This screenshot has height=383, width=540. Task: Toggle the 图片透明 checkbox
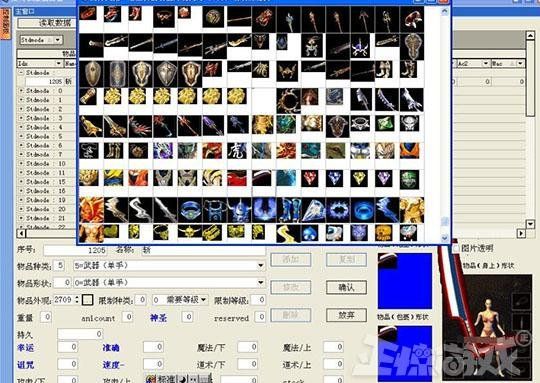click(x=456, y=248)
